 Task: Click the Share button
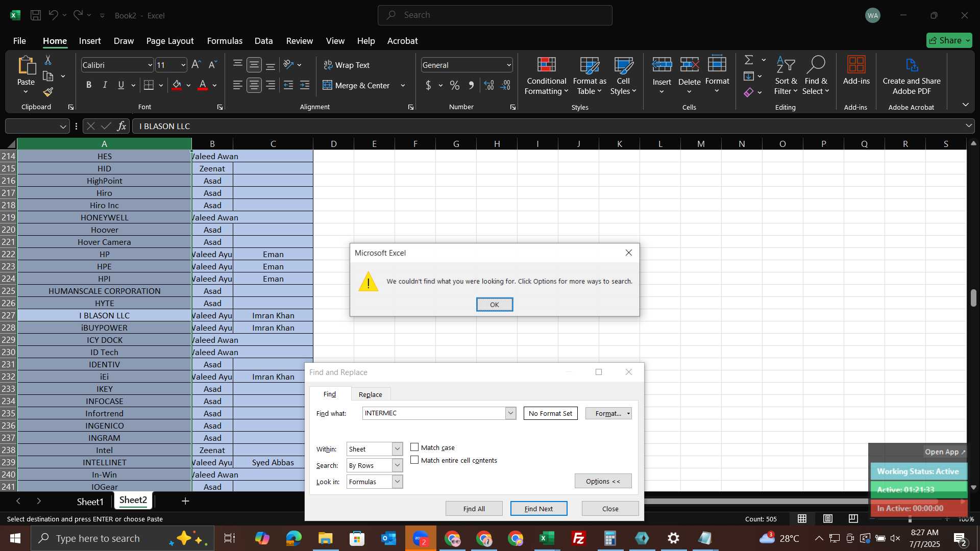point(949,40)
